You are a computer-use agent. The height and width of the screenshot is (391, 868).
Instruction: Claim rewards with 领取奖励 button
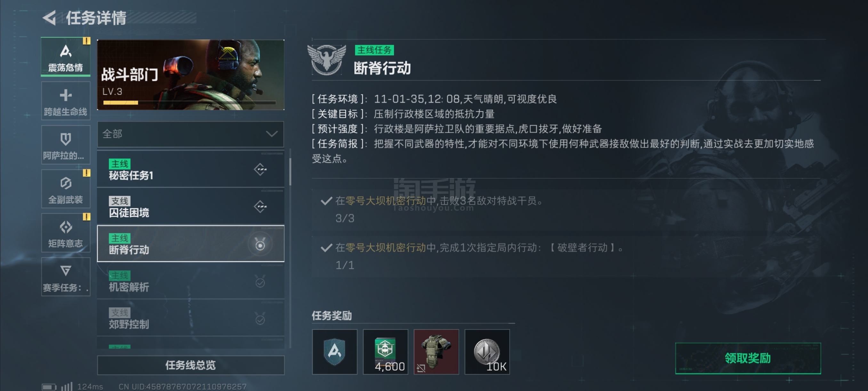point(748,358)
